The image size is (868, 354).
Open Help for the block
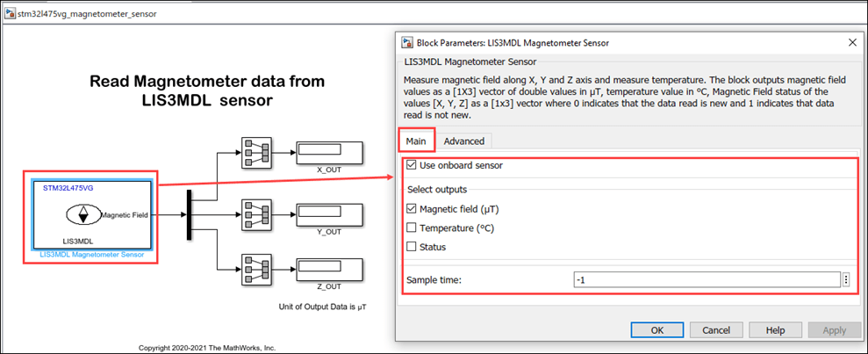click(775, 329)
